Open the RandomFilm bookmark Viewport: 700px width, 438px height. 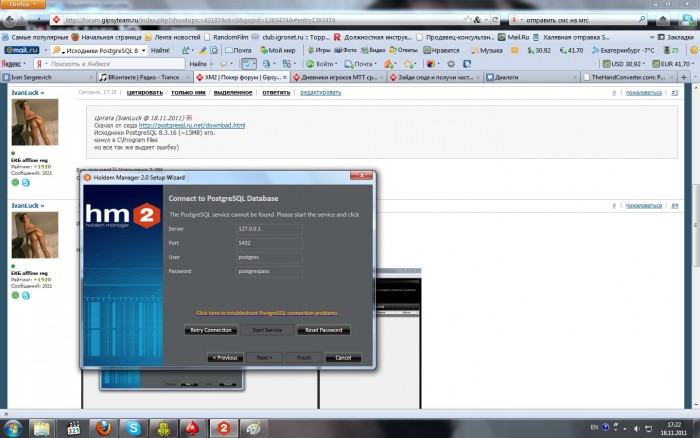(x=226, y=37)
